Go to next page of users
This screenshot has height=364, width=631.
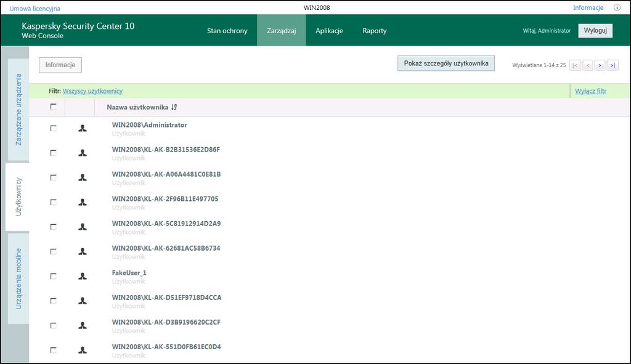click(x=600, y=65)
